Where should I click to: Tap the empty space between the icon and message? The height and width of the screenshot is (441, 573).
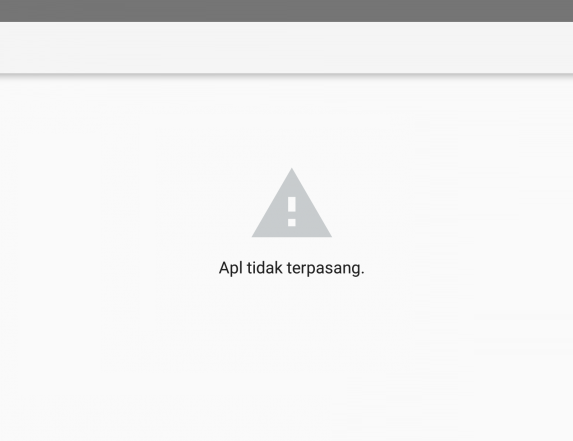pos(292,248)
